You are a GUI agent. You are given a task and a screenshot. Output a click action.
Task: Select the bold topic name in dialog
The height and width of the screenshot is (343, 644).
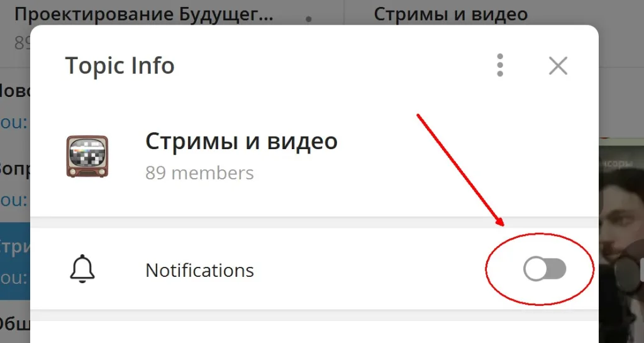coord(241,142)
